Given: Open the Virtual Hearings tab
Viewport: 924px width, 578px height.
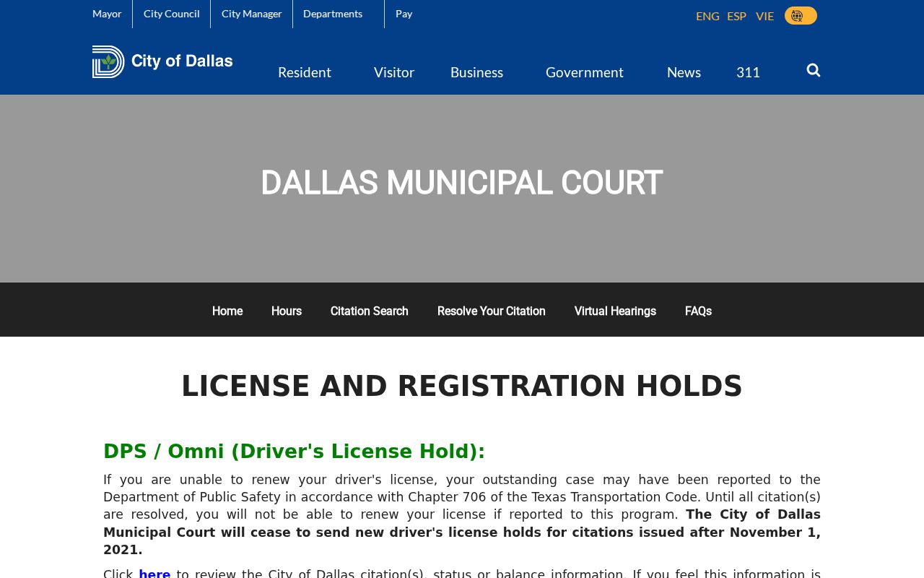Looking at the screenshot, I should [x=615, y=311].
